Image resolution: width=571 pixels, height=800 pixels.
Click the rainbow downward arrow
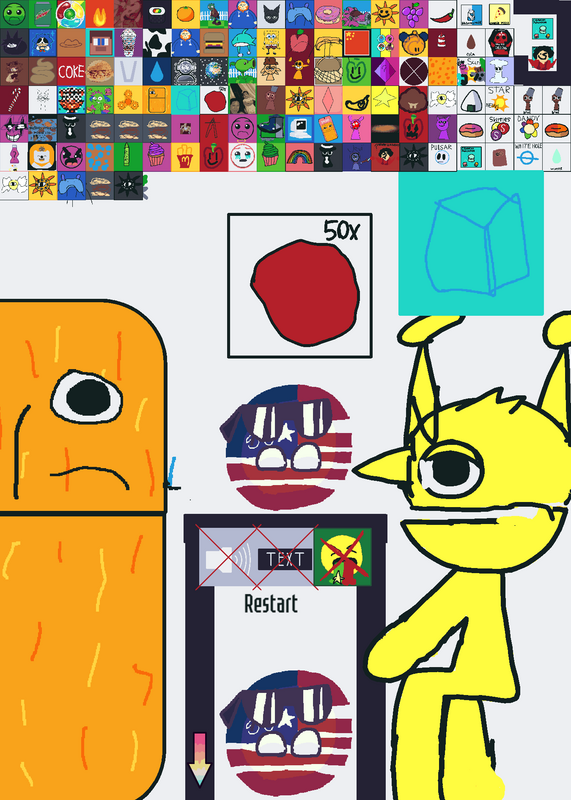click(x=200, y=759)
